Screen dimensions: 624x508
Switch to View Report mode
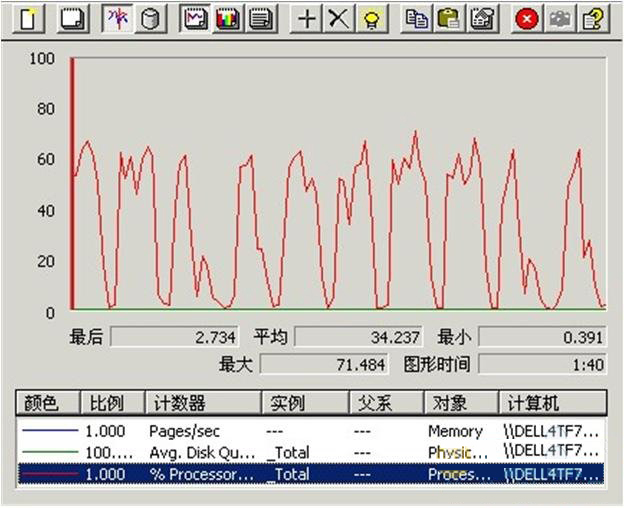(261, 19)
